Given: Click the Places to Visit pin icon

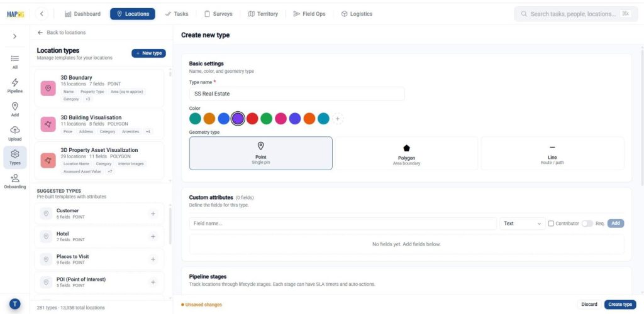Looking at the screenshot, I should pyautogui.click(x=46, y=259).
